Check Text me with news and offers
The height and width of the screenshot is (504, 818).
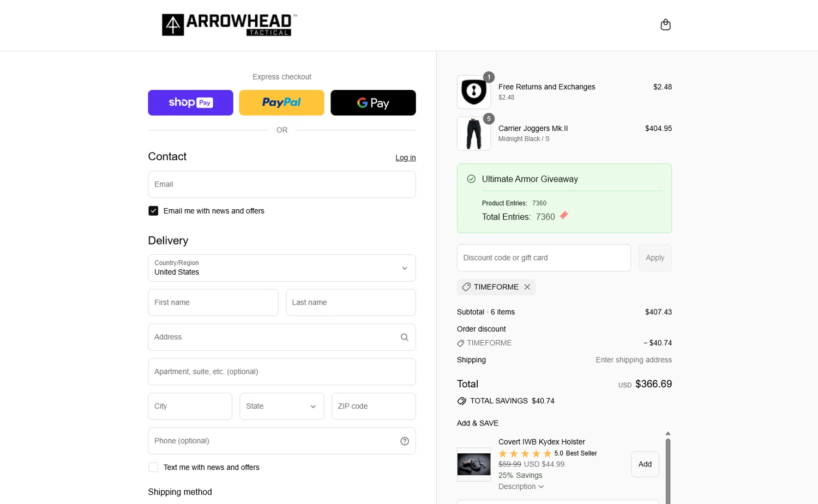[x=153, y=467]
